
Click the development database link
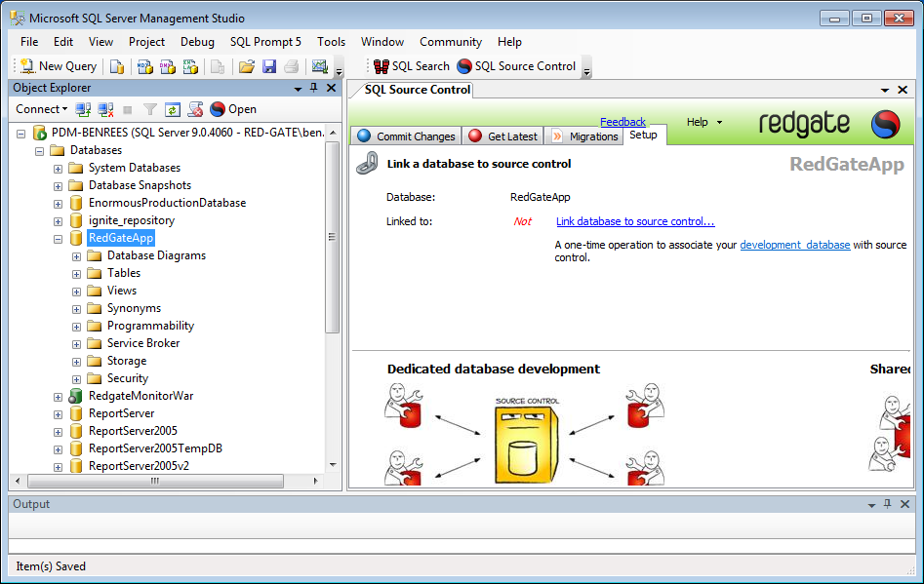click(x=795, y=245)
